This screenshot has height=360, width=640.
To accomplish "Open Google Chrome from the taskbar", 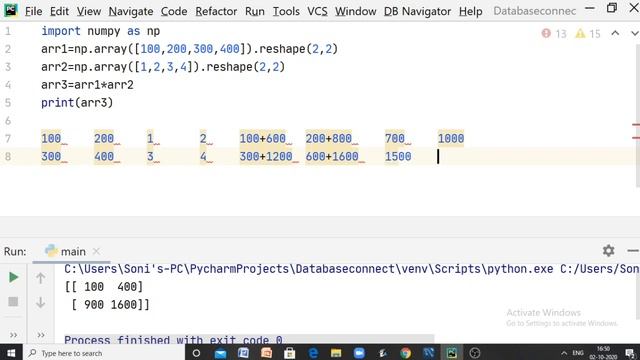I will pos(405,353).
